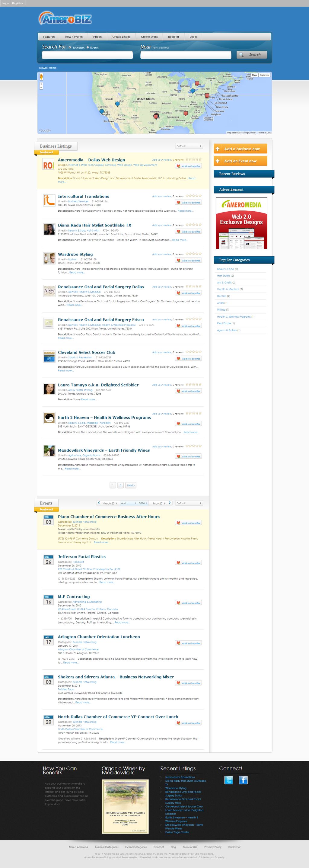The width and height of the screenshot is (309, 868).
Task: Add Ameromedia listing to Favorites
Action: (x=189, y=166)
